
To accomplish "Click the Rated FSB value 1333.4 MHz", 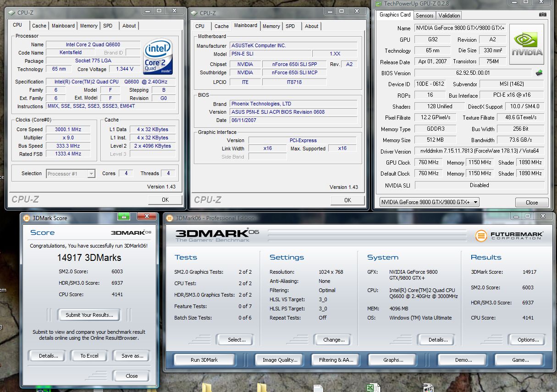I will pos(68,154).
